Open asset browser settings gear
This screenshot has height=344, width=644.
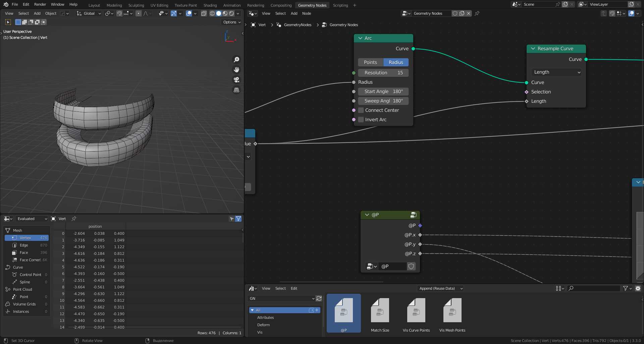638,288
